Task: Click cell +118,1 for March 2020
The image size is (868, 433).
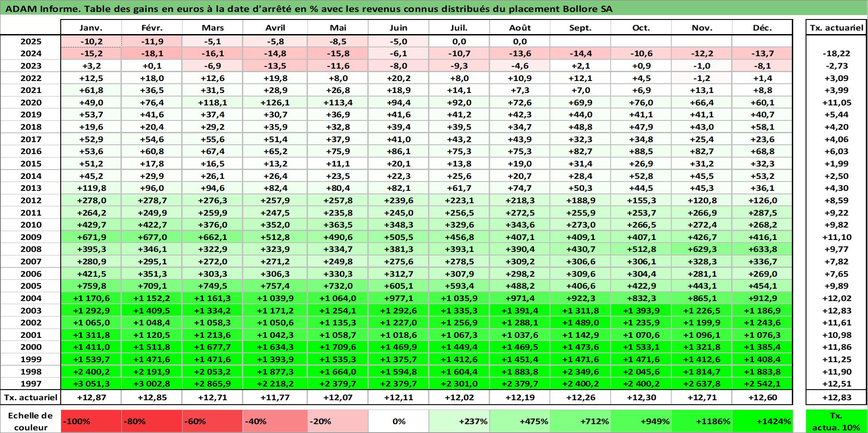Action: (213, 103)
